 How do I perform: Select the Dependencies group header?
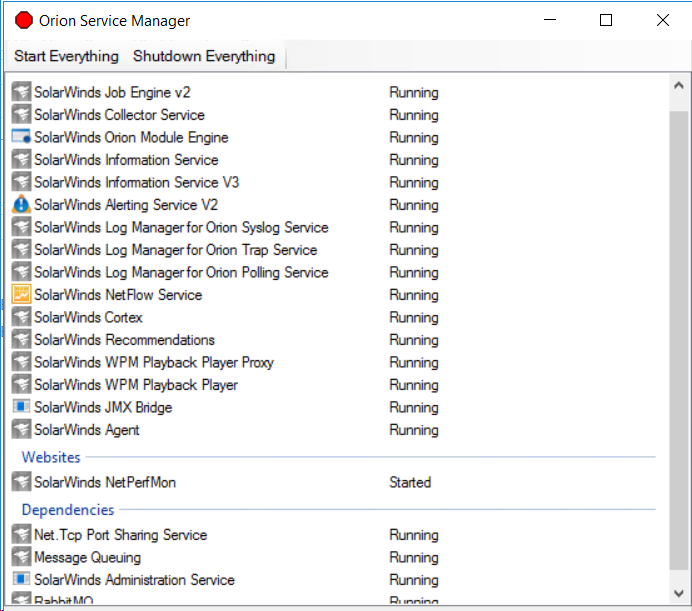pos(68,510)
